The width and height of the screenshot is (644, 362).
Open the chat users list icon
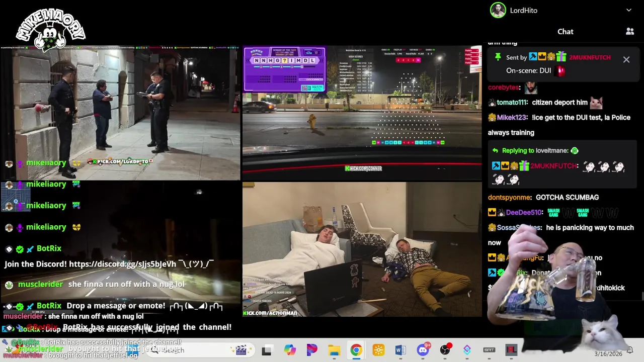630,31
